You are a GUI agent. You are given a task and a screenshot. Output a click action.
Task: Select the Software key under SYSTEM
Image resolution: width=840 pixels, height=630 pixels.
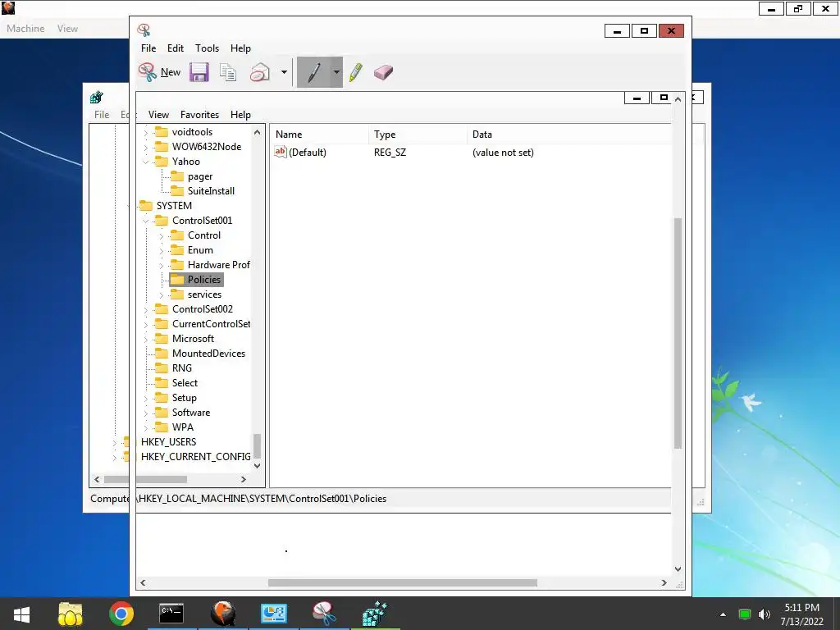[x=190, y=413]
